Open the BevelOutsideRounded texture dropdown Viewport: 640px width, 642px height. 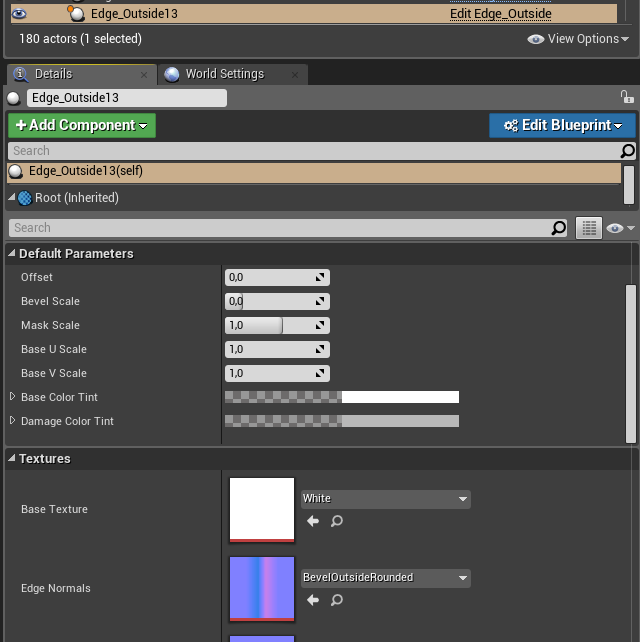[x=385, y=577]
